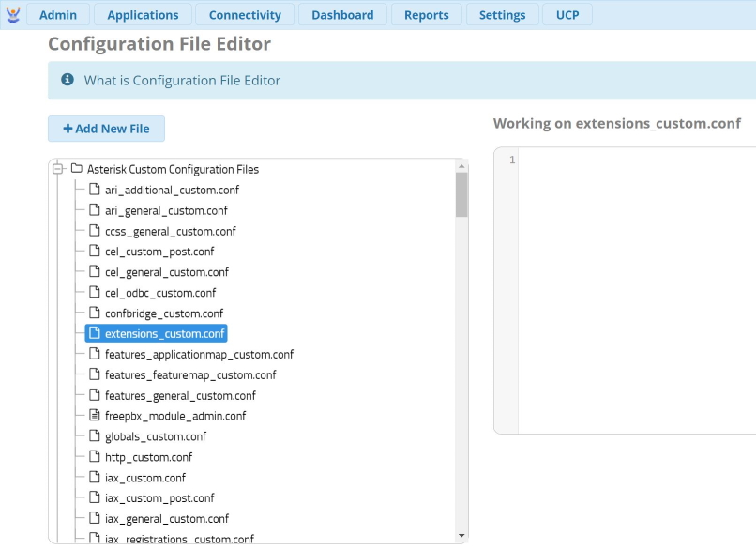Click the FreePBX logo icon
The height and width of the screenshot is (550, 756).
(x=13, y=14)
